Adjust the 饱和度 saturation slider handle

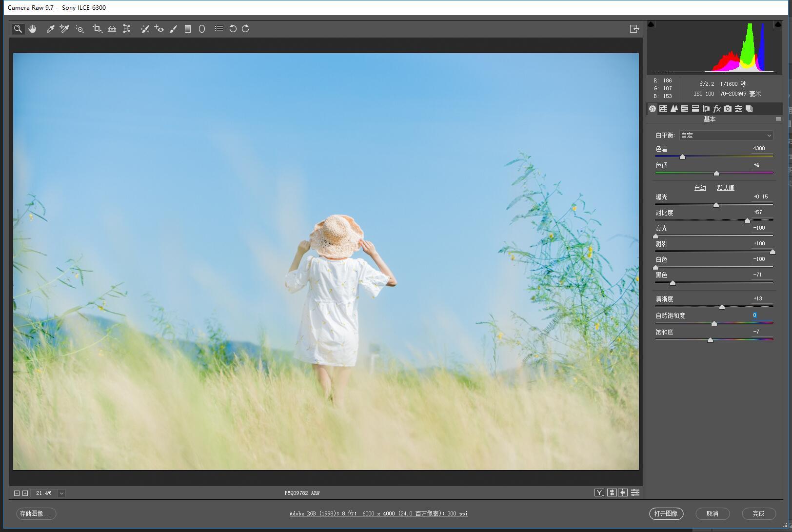711,340
